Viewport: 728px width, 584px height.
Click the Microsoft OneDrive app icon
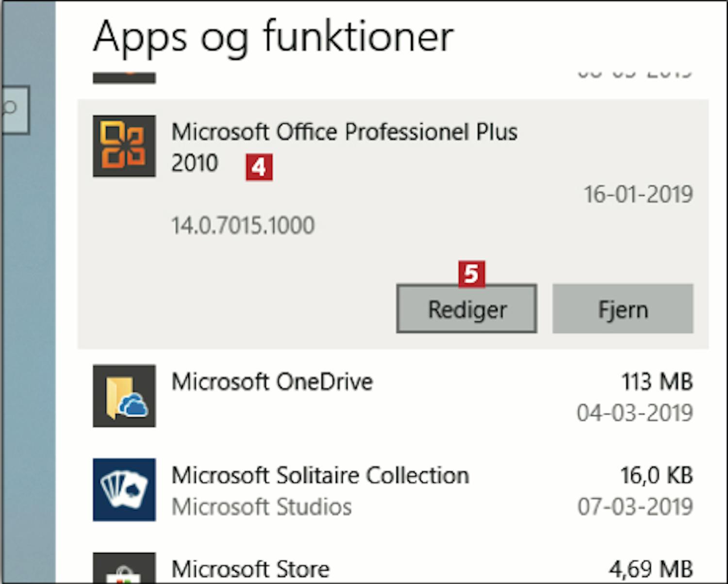coord(124,396)
